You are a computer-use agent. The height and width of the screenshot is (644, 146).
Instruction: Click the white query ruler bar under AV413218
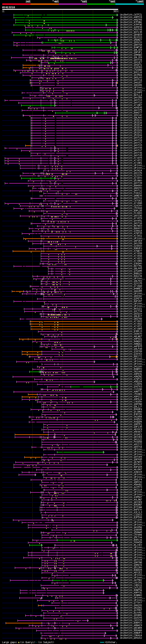pos(60,10)
